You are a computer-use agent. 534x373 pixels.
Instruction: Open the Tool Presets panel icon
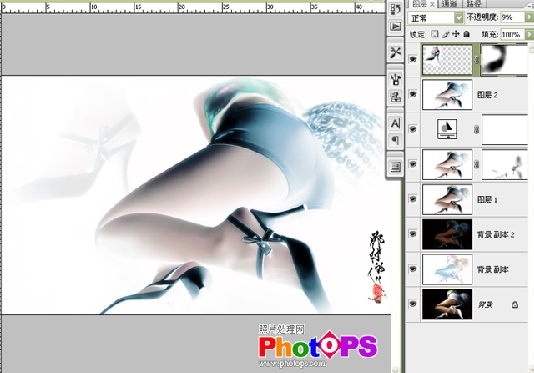coord(395,52)
